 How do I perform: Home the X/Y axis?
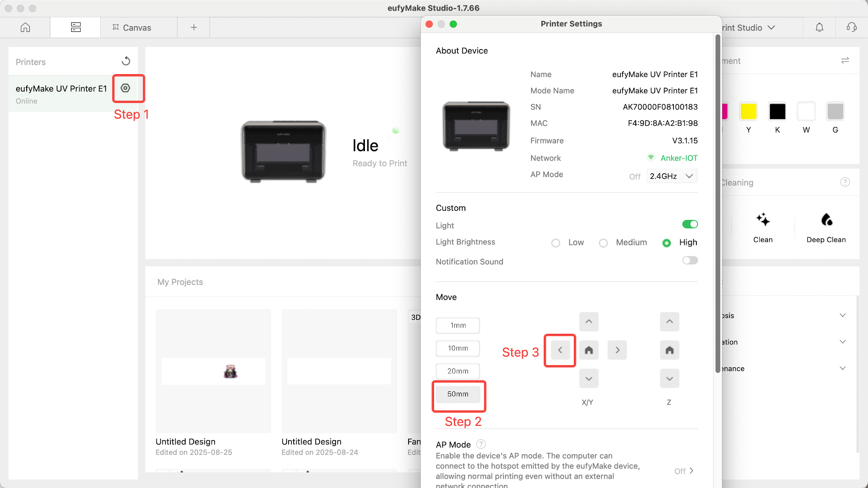(x=589, y=350)
